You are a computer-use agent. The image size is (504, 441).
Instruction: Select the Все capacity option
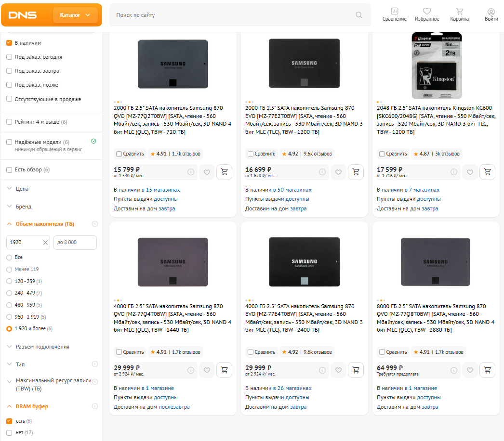point(9,257)
